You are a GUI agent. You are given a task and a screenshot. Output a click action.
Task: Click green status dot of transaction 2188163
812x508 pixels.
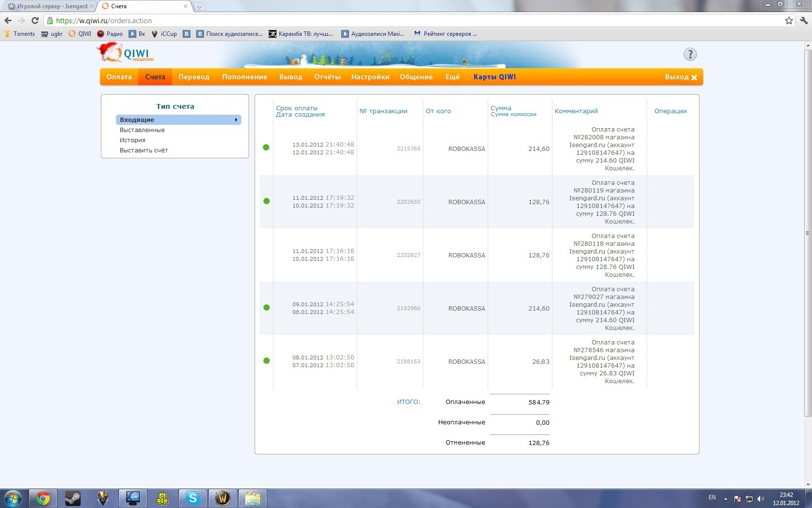(266, 360)
